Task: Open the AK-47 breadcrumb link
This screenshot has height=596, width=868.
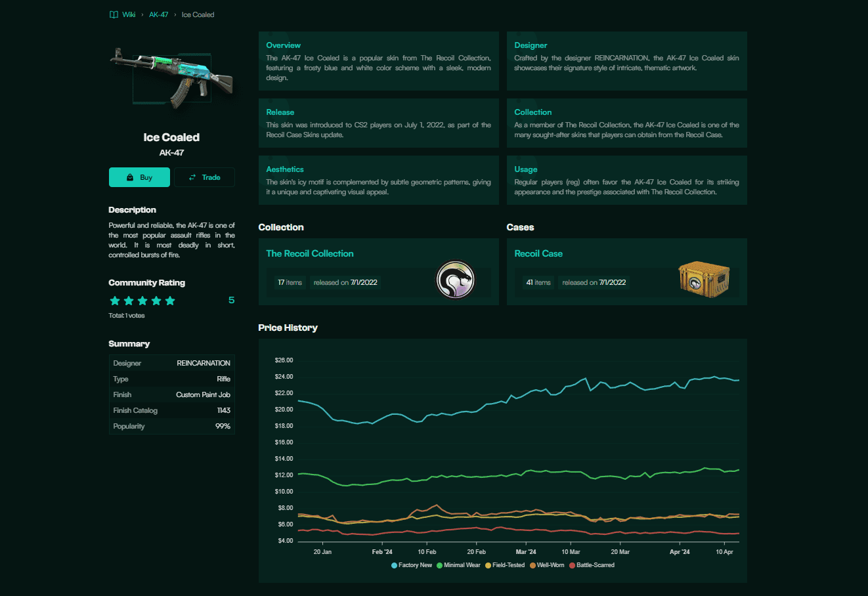Action: pos(158,14)
